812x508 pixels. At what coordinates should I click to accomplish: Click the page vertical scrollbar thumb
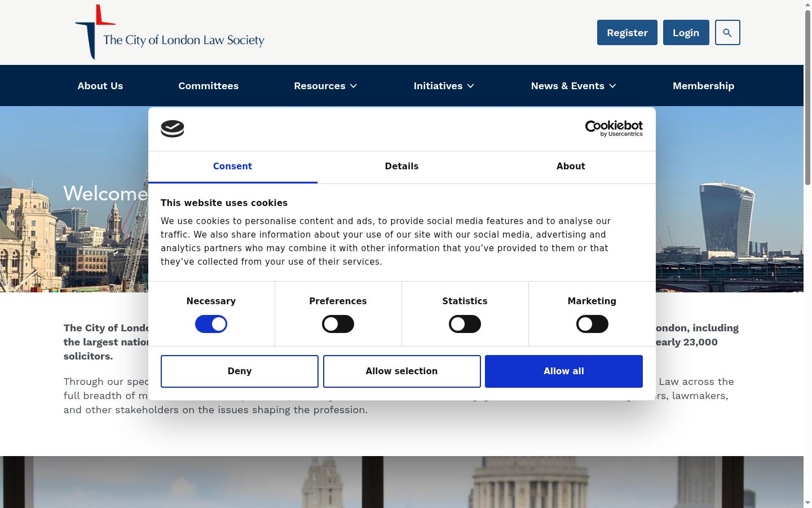click(x=807, y=97)
